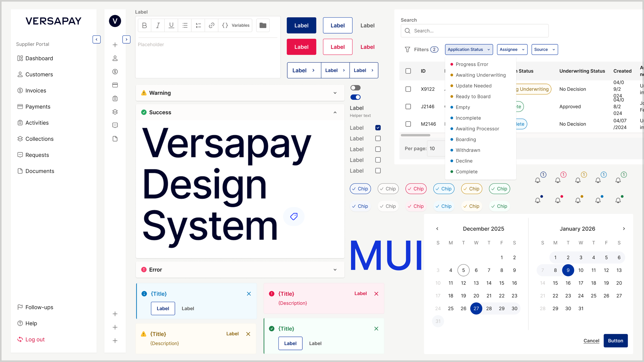Expand the Warning accordion
Screen dimensions: 644x362
(335, 93)
